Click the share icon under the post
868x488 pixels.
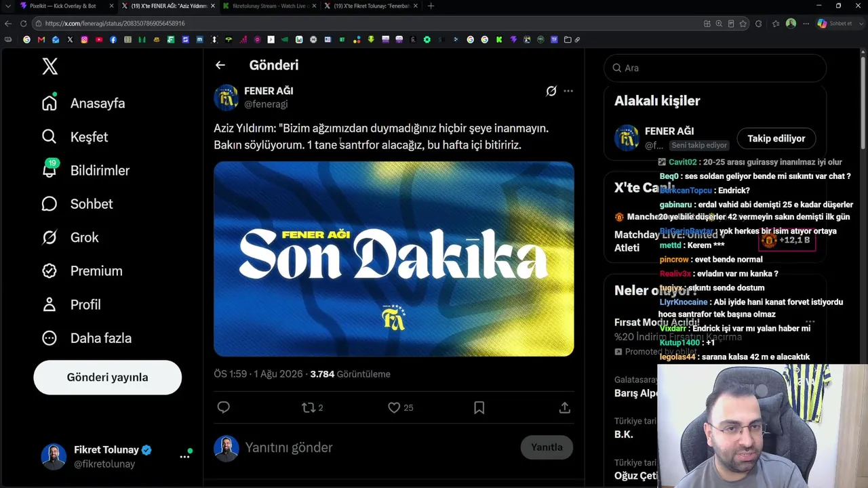564,407
